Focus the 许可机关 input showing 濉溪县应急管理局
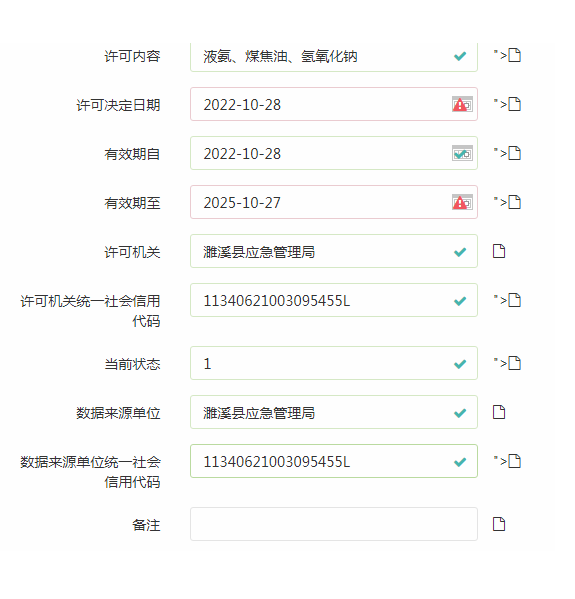Image resolution: width=575 pixels, height=599 pixels. pos(334,251)
